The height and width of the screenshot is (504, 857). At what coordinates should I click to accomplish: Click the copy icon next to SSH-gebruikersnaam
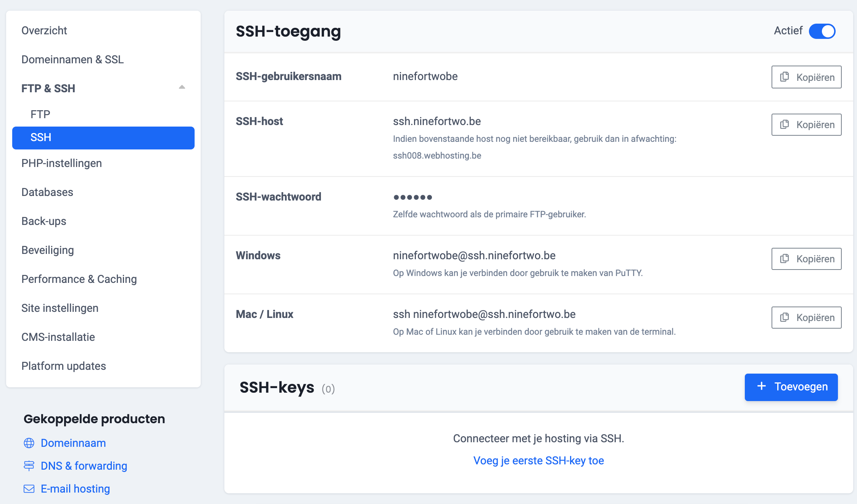click(x=784, y=77)
